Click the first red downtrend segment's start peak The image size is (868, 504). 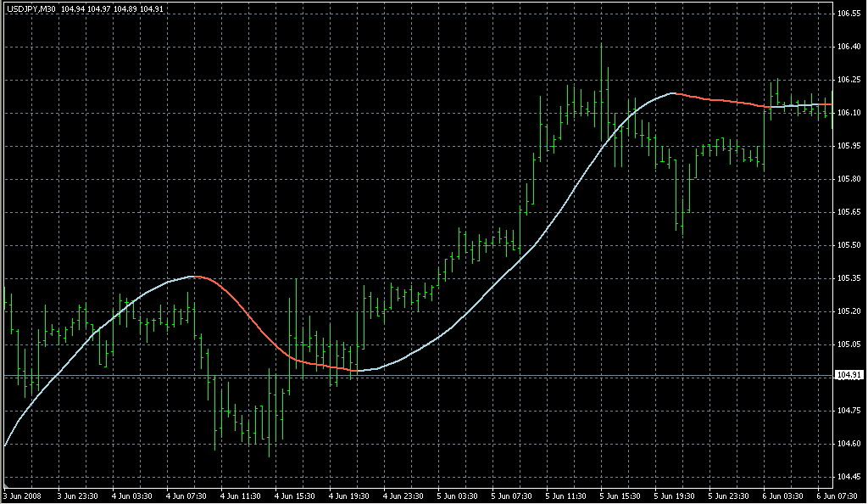[x=196, y=277]
